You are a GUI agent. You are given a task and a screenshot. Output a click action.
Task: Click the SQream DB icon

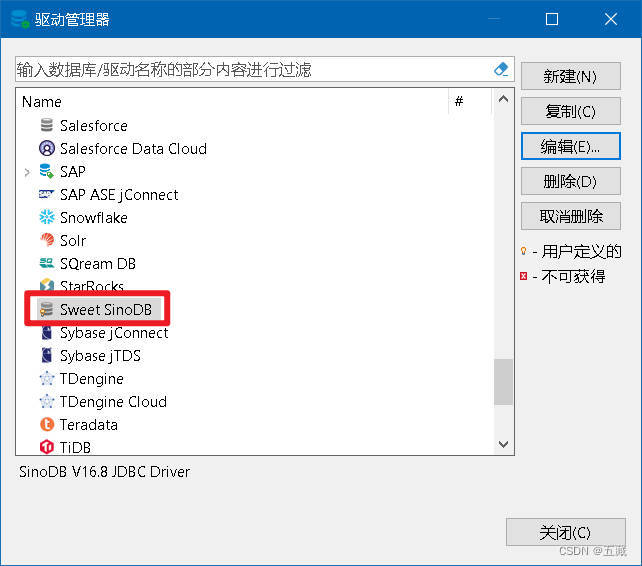(x=47, y=263)
